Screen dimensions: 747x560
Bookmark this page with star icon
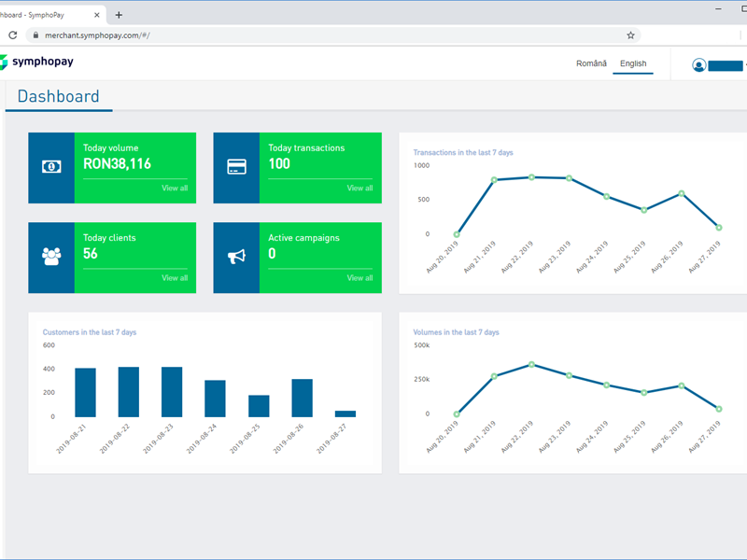(x=631, y=35)
